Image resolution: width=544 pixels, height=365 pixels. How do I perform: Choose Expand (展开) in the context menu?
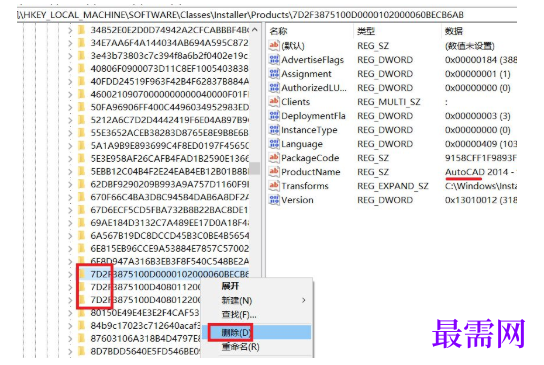[230, 286]
